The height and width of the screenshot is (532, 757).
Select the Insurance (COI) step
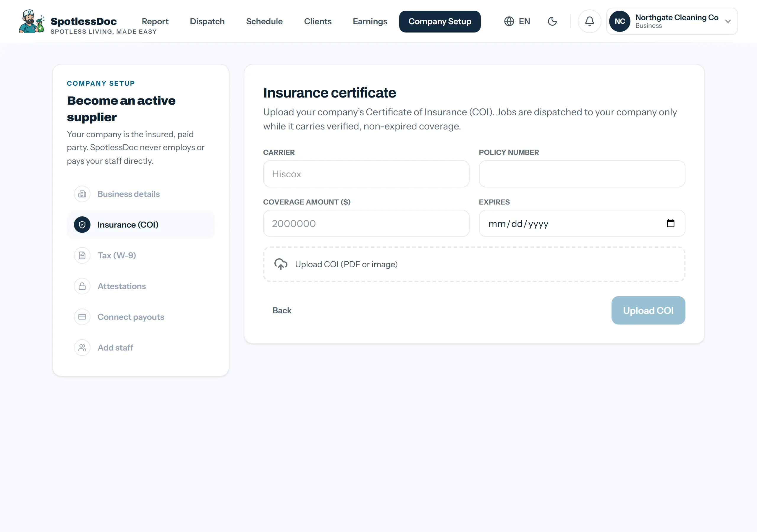pyautogui.click(x=141, y=224)
